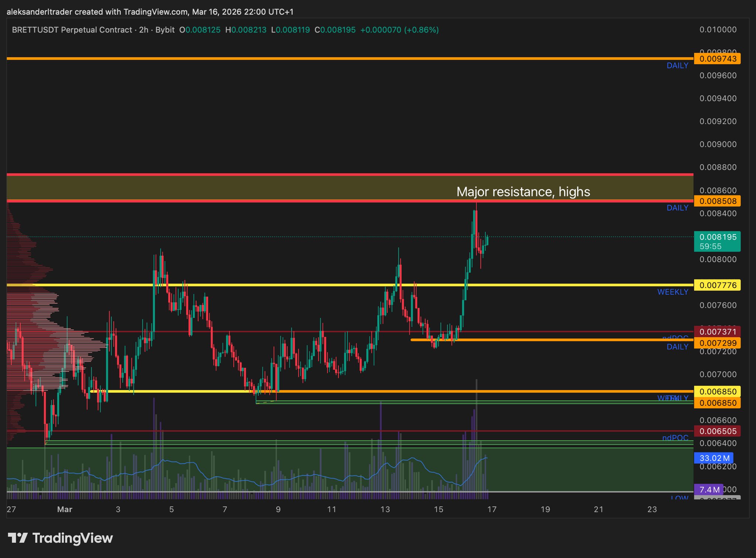Click the orange 0.009743 price tag
756x558 pixels.
pos(717,59)
